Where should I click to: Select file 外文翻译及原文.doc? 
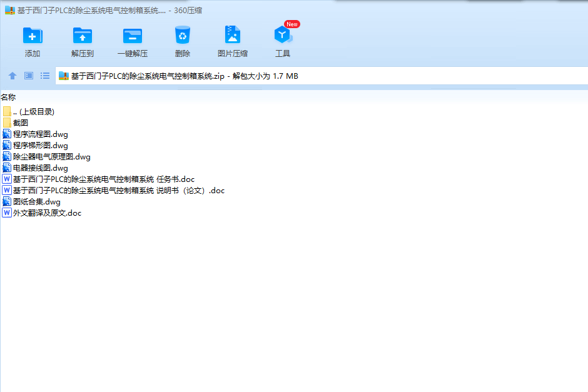coord(48,213)
